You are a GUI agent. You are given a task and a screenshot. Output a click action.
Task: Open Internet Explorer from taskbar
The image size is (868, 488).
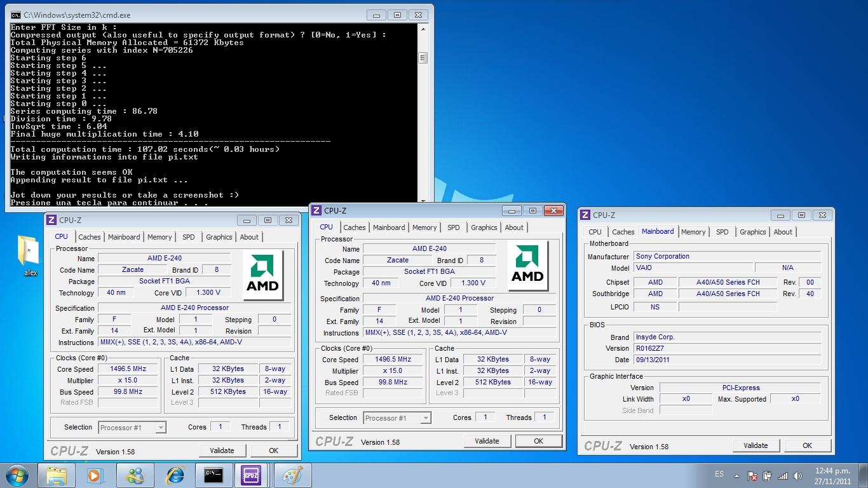174,475
